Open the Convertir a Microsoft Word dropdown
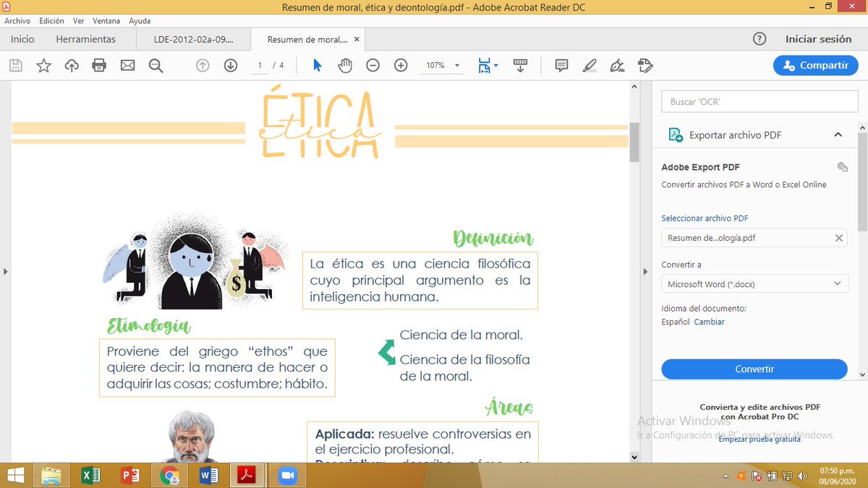The height and width of the screenshot is (488, 868). coord(754,284)
